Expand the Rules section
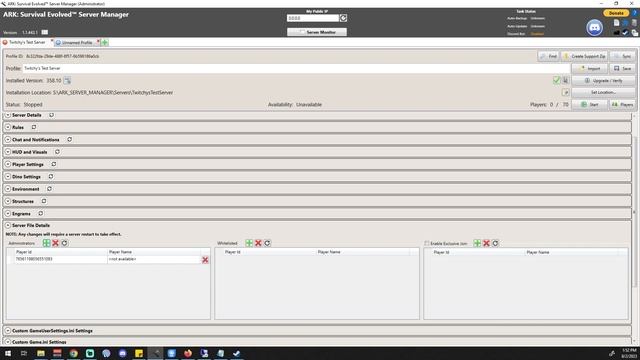Screen dimensions: 640x360 (8, 127)
